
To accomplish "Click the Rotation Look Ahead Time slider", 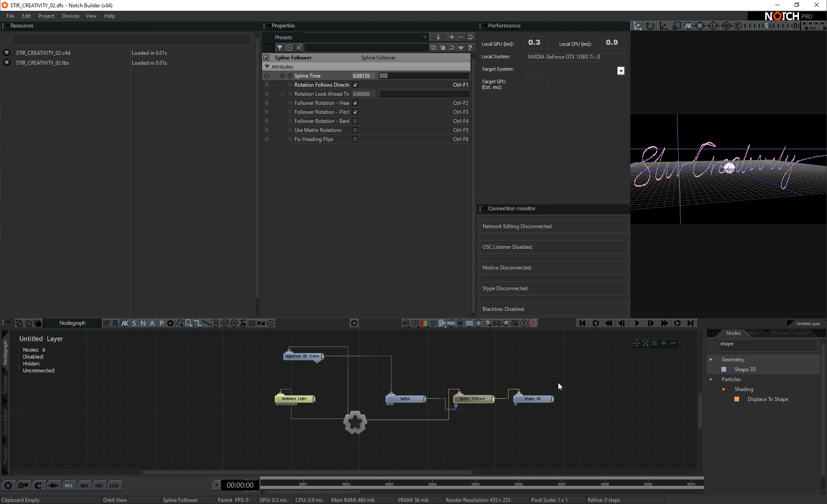I will pos(424,94).
